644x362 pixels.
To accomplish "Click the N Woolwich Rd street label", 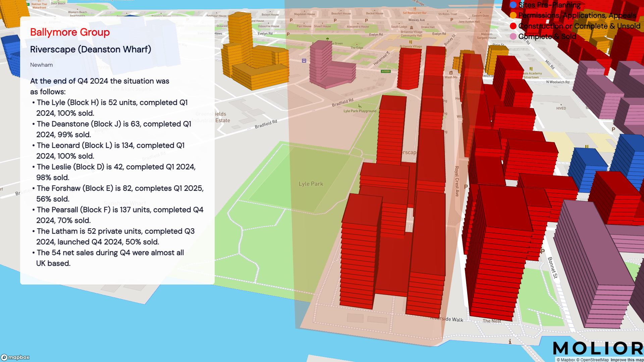I will [x=558, y=82].
